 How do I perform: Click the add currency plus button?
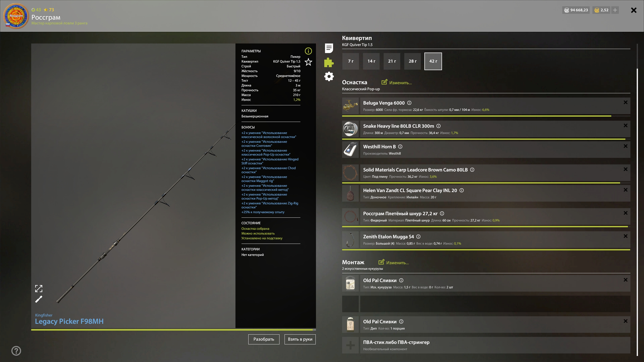pos(615,10)
